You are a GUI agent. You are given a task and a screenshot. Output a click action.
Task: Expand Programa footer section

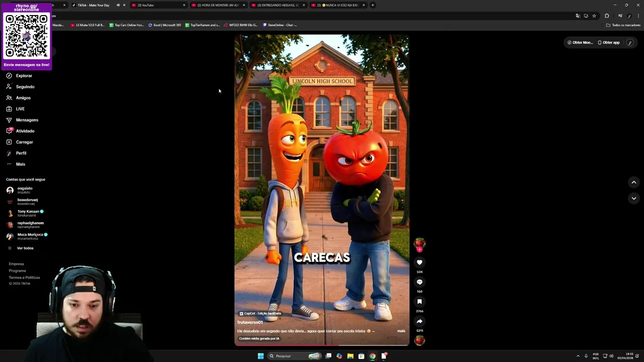(17, 270)
